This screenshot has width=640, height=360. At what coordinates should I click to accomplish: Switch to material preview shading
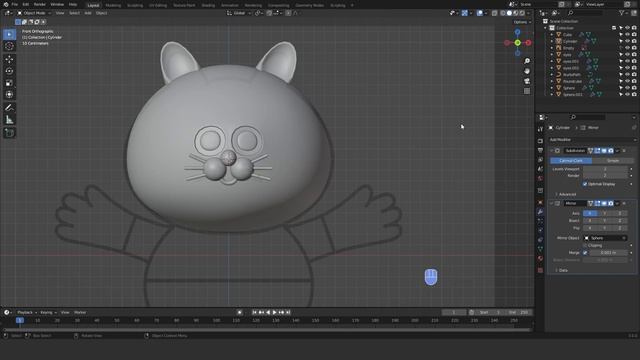tap(516, 13)
